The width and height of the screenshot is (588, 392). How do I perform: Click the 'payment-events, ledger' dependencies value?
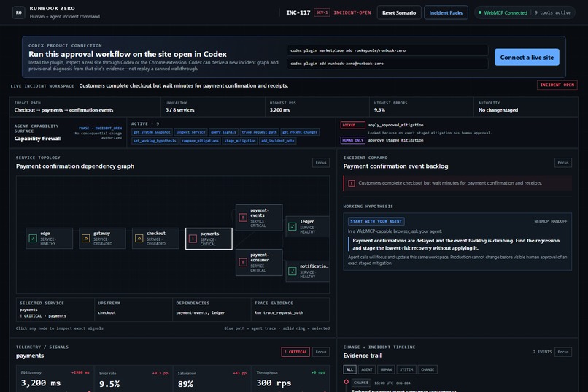tap(201, 312)
